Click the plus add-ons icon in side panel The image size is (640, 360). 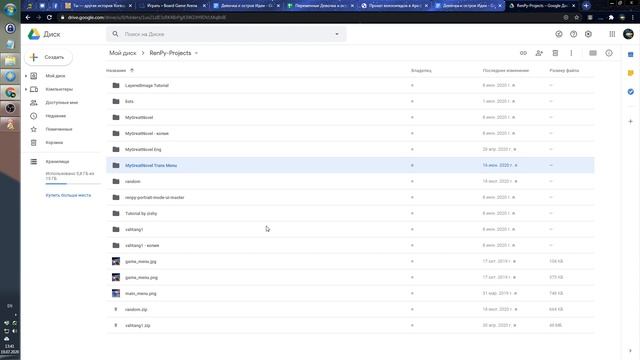pyautogui.click(x=631, y=121)
